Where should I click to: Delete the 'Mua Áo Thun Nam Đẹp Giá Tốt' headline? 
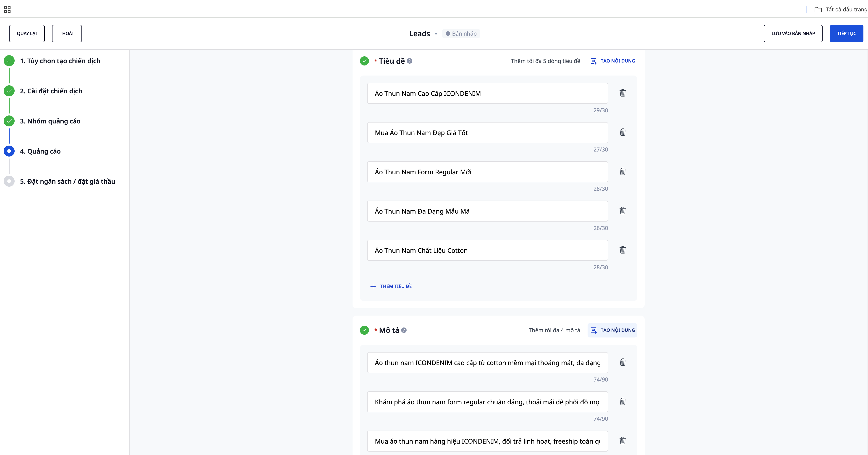pos(622,132)
